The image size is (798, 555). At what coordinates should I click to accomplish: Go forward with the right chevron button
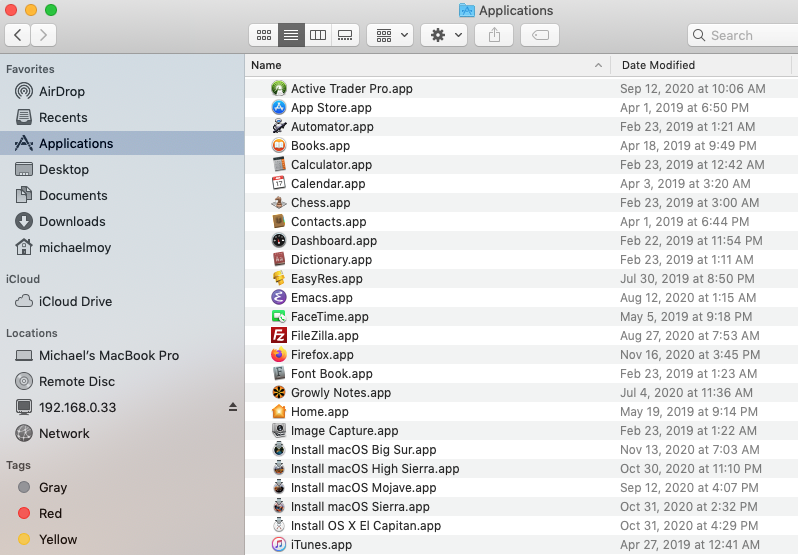point(43,35)
